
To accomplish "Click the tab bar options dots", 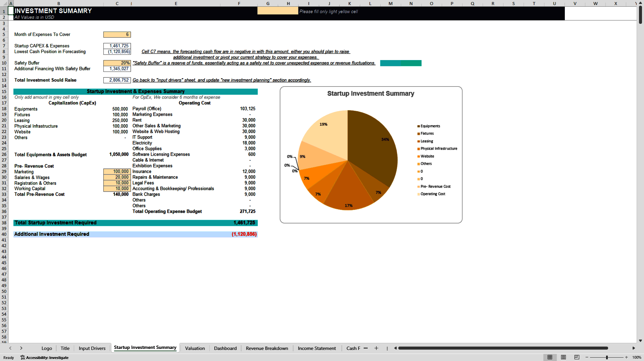I will pos(387,348).
